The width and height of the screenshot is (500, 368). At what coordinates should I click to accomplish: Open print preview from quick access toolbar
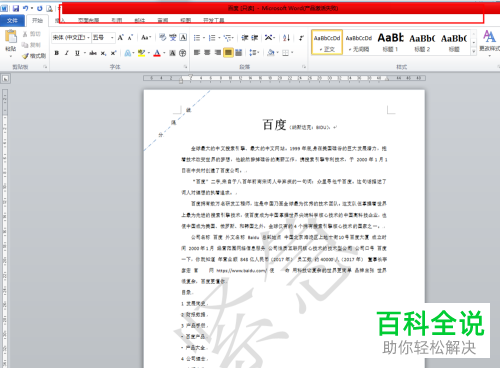49,8
